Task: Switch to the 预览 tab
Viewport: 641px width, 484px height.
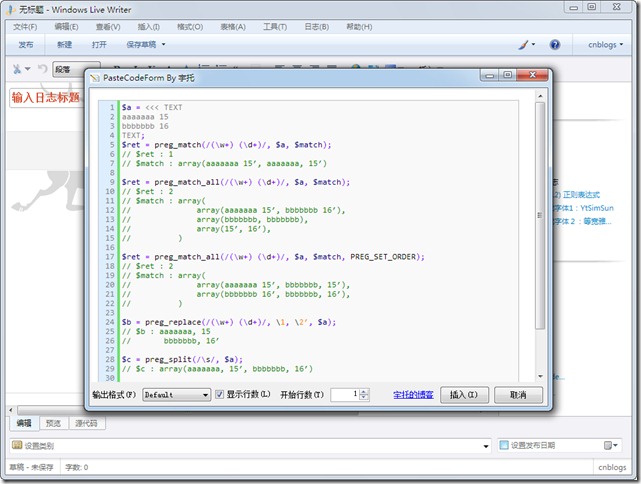Action: coord(53,424)
